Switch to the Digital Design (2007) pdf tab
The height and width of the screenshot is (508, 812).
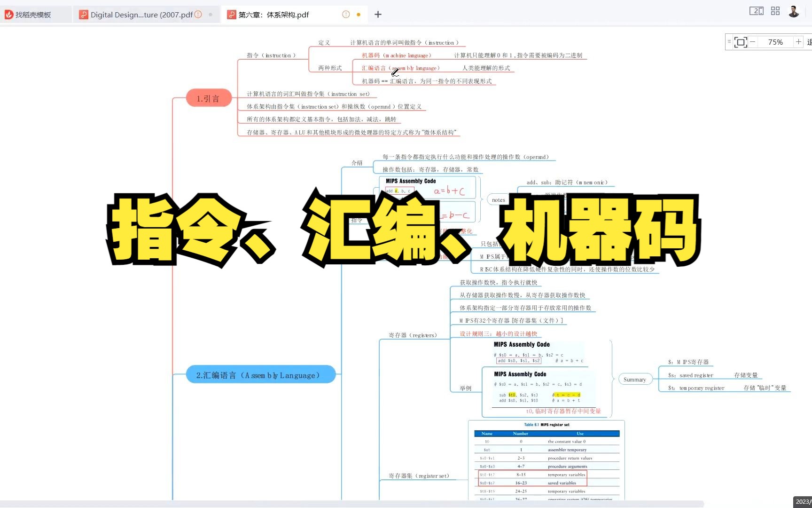click(x=141, y=15)
